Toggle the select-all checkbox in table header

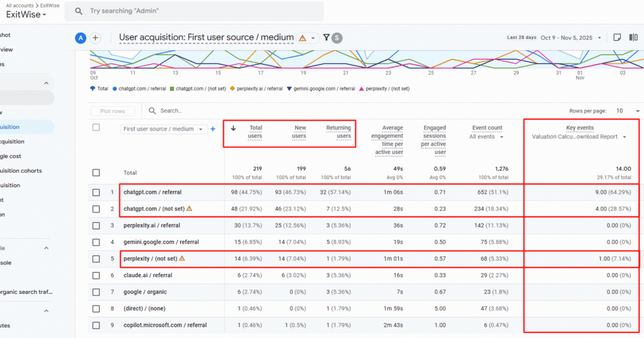coord(96,128)
